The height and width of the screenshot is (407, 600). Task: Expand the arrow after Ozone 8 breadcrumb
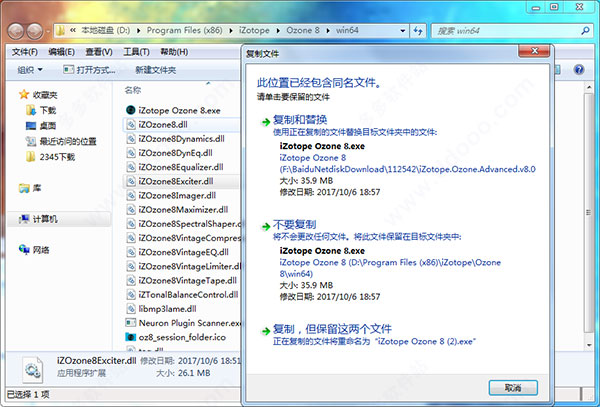tap(328, 31)
